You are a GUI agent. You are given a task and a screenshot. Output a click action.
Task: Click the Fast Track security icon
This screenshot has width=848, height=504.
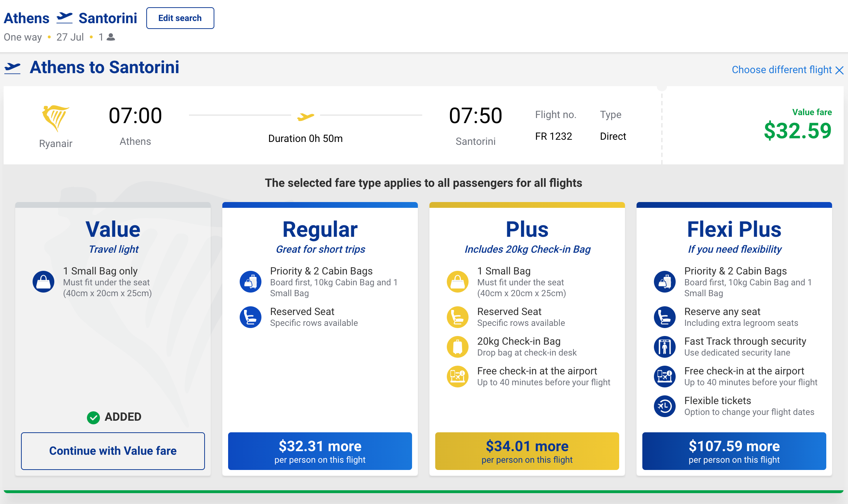(x=665, y=347)
